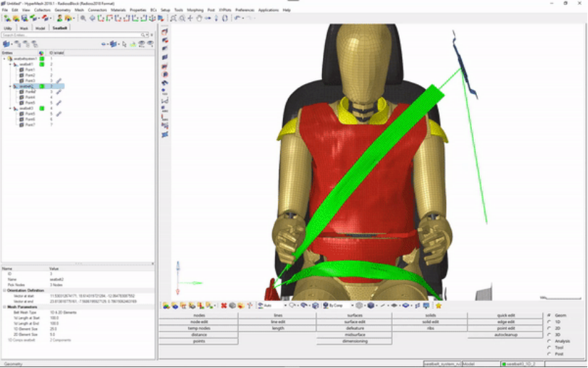Viewport: 588px width, 368px height.
Task: Open the undo history dropdown arrow
Action: click(242, 18)
